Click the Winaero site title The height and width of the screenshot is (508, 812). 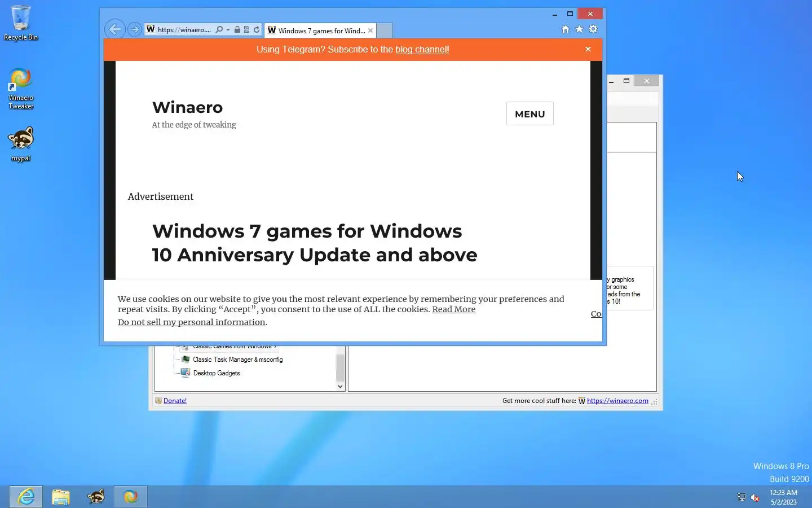click(187, 107)
